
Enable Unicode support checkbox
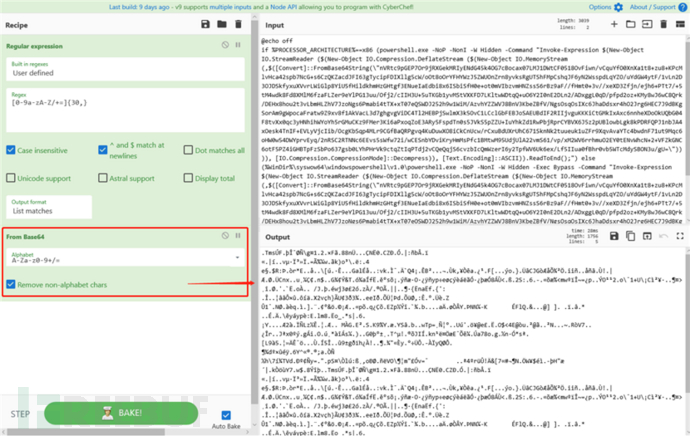coord(11,178)
